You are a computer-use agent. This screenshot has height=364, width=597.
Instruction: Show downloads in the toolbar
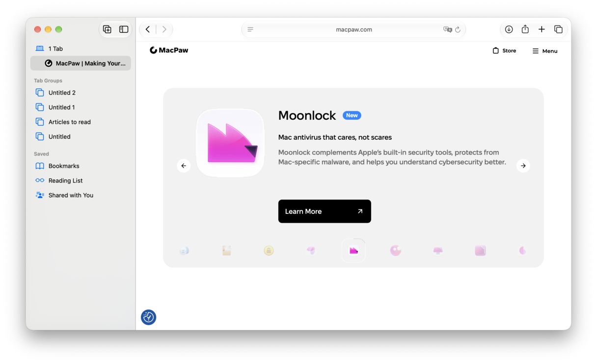509,29
